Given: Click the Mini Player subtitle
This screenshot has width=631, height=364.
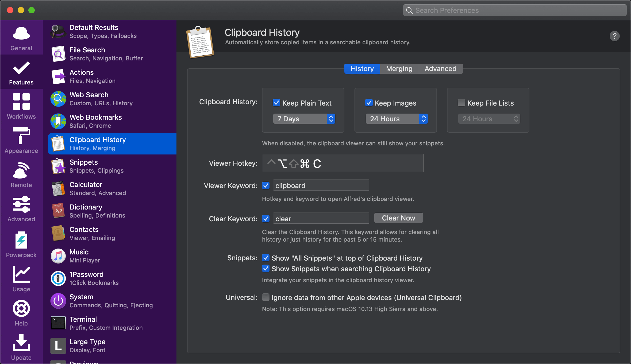Looking at the screenshot, I should (x=85, y=260).
